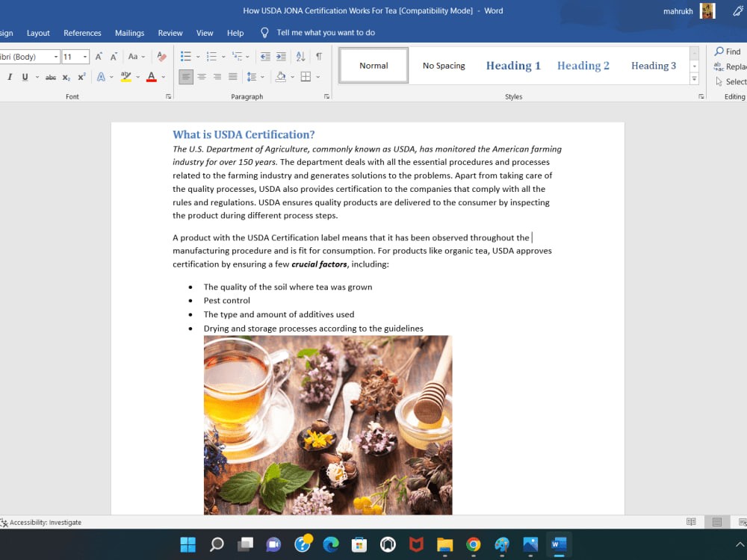Apply the Heading 1 style

click(x=513, y=66)
